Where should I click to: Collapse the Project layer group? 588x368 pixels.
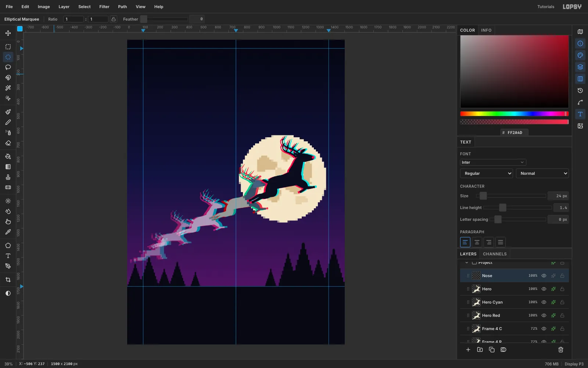pyautogui.click(x=467, y=263)
